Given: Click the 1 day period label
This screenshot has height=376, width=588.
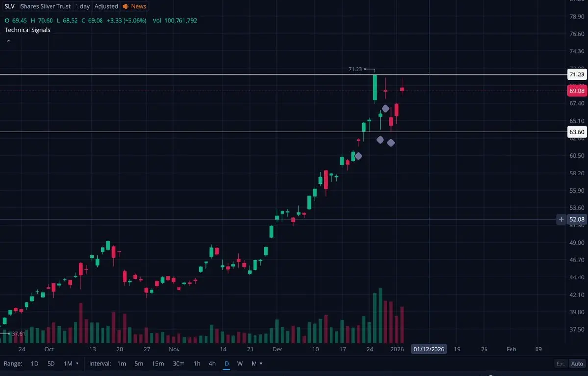Looking at the screenshot, I should 82,6.
